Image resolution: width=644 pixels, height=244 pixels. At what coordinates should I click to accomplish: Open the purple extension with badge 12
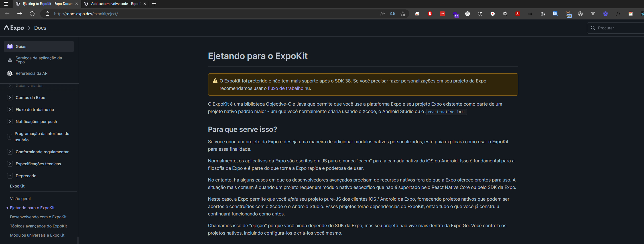pos(455,14)
